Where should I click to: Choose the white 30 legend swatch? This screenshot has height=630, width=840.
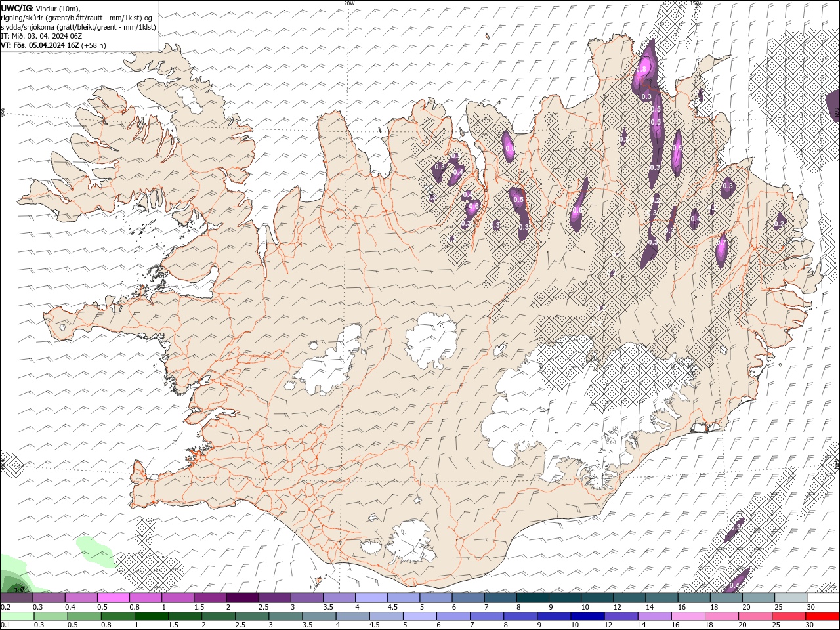tap(823, 598)
